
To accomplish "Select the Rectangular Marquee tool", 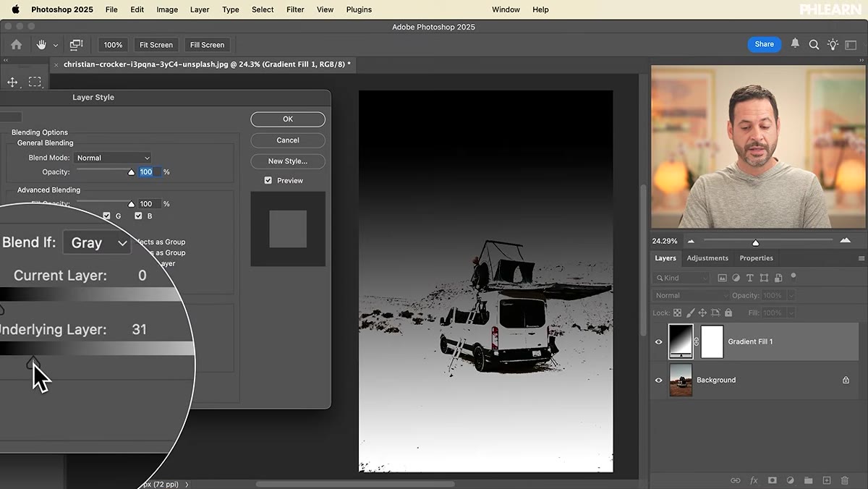I will [x=35, y=82].
